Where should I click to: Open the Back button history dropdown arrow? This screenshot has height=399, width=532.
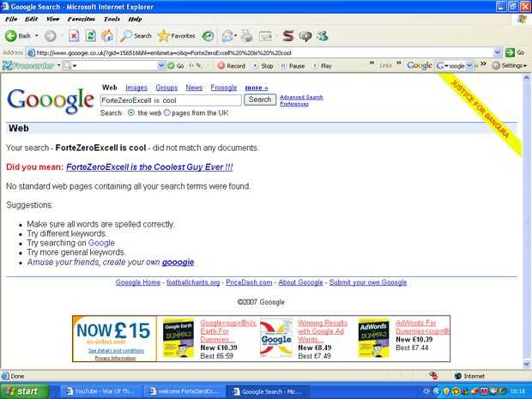(x=36, y=36)
